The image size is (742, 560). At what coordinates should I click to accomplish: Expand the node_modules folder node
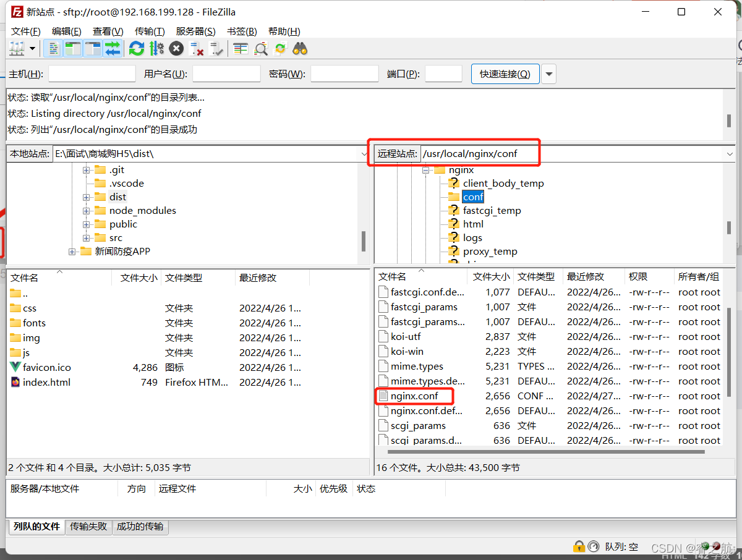[x=86, y=211]
